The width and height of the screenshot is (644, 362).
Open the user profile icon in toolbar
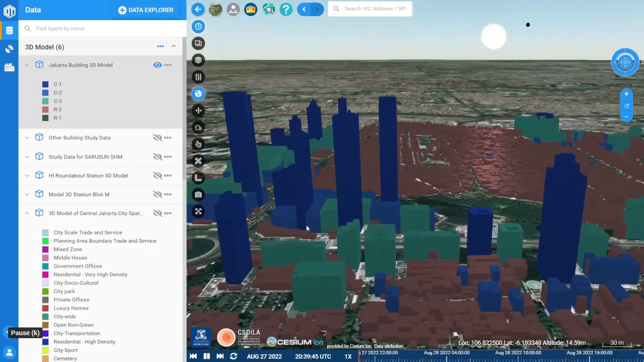[233, 9]
